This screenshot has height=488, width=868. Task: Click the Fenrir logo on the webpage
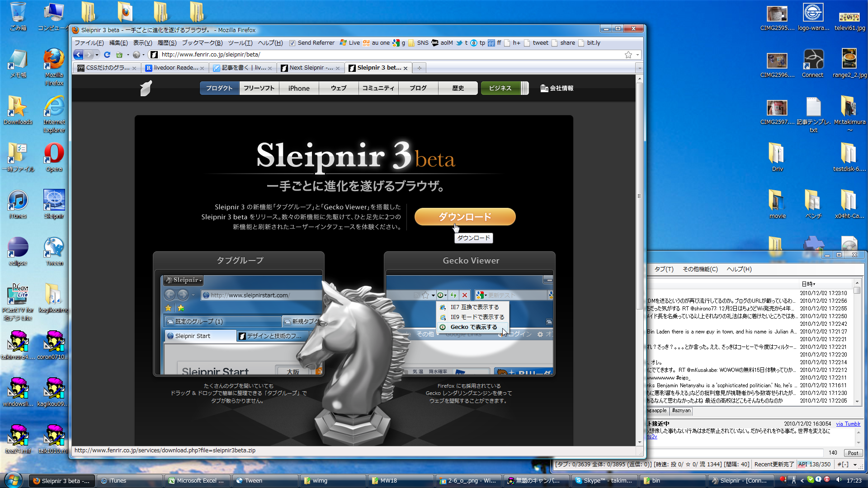(146, 88)
